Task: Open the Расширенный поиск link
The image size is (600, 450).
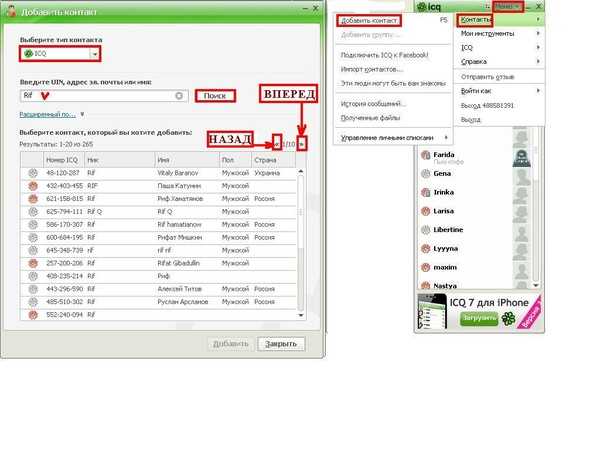Action: (x=48, y=114)
